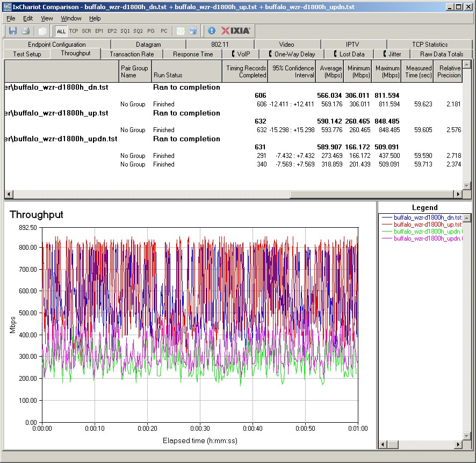Click the Maximum (Mbps) column header
This screenshot has height=463, width=476.
[x=386, y=71]
